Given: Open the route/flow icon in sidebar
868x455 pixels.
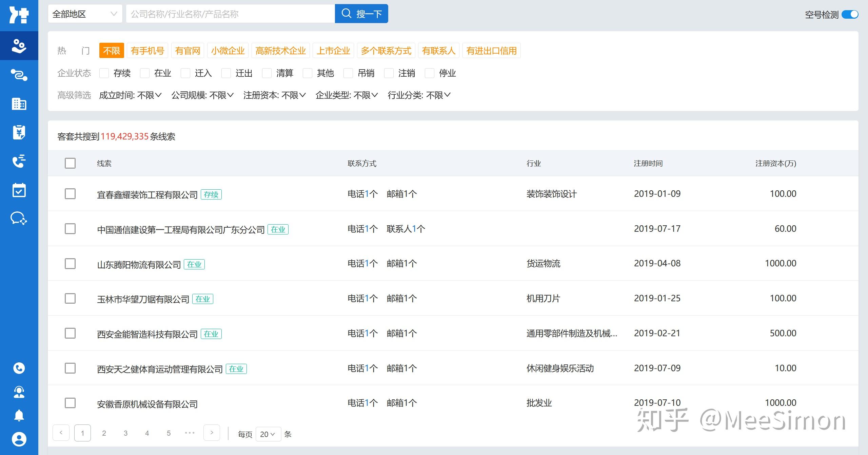Looking at the screenshot, I should pyautogui.click(x=19, y=75).
